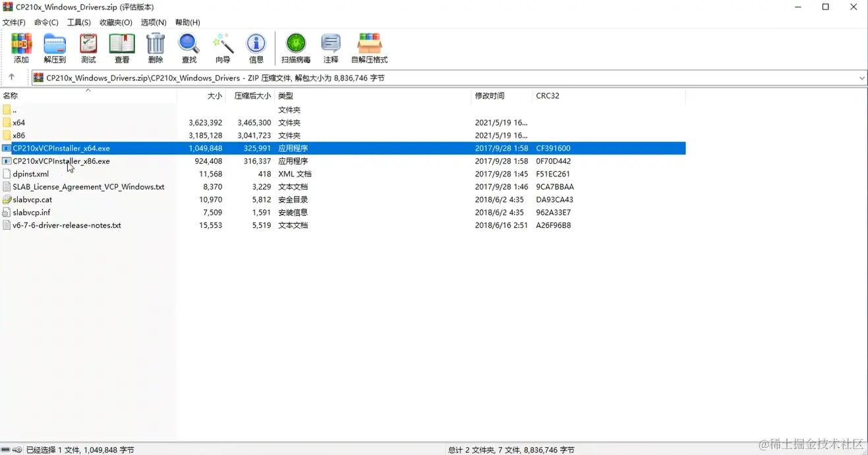The width and height of the screenshot is (868, 455).
Task: Sort by the 大小 column header
Action: [x=215, y=95]
